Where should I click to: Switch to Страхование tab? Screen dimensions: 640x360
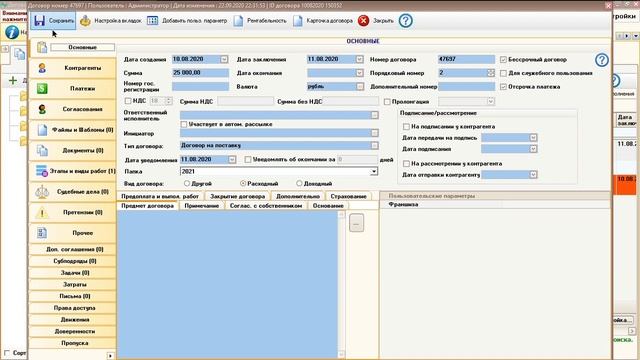coord(349,196)
